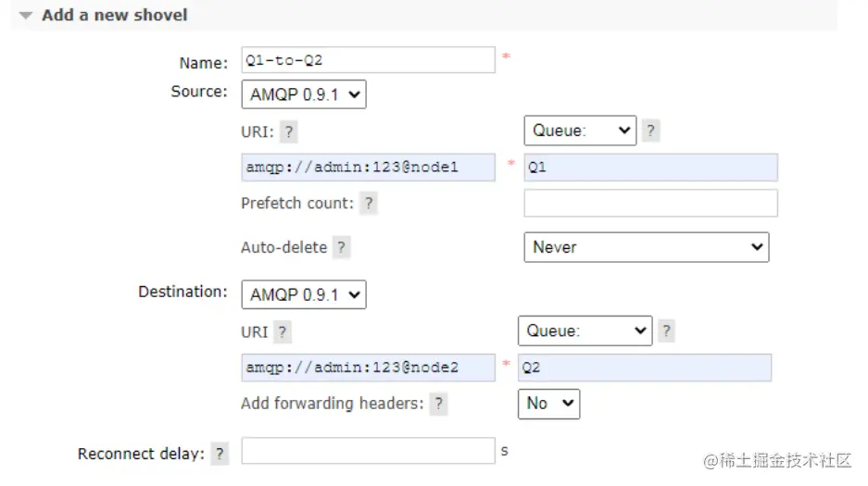Show Add forwarding headers help tooltip

click(x=438, y=404)
